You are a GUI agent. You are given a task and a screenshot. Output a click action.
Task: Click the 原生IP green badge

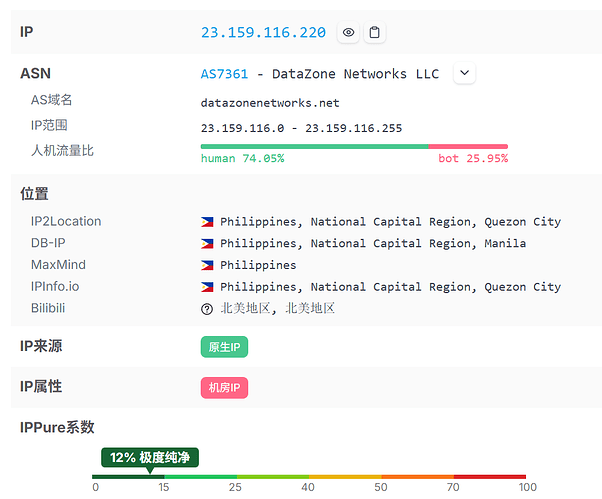tap(224, 347)
